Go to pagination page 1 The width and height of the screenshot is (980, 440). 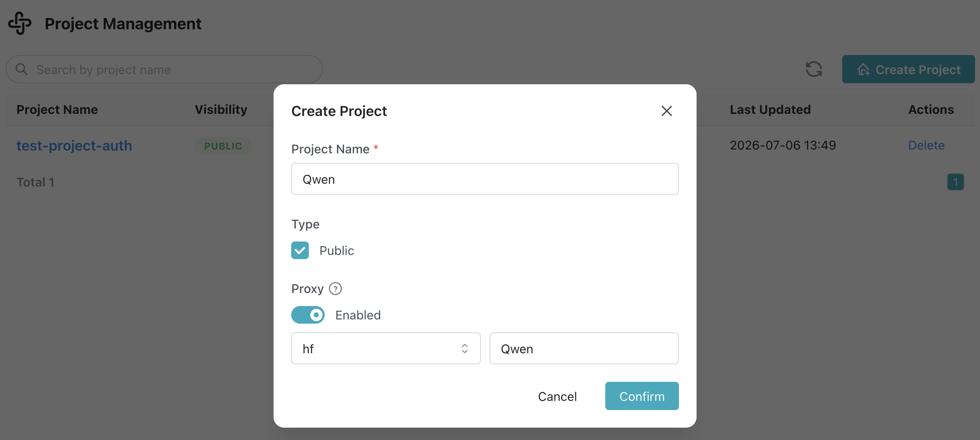click(955, 182)
